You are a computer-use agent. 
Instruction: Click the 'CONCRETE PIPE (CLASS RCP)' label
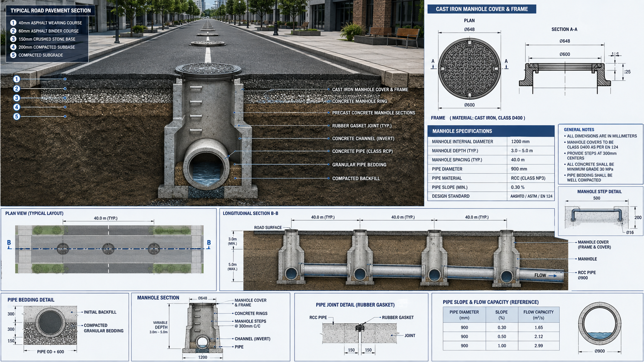pyautogui.click(x=362, y=151)
